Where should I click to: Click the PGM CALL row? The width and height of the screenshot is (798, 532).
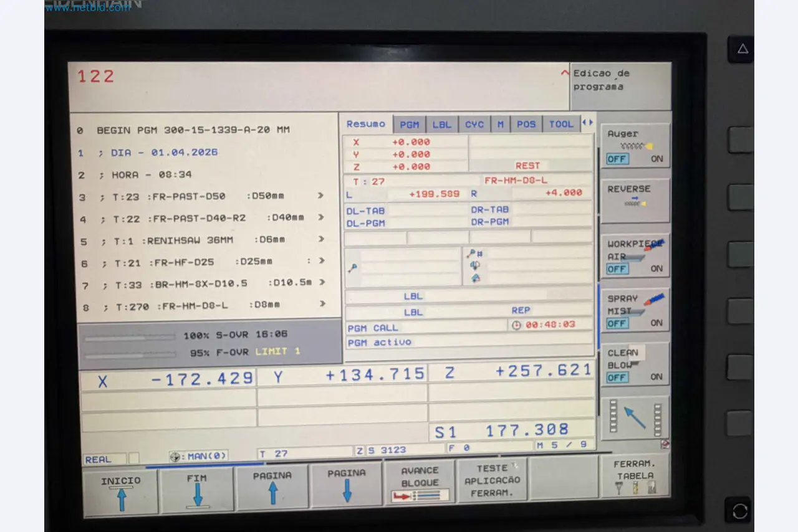coord(426,328)
